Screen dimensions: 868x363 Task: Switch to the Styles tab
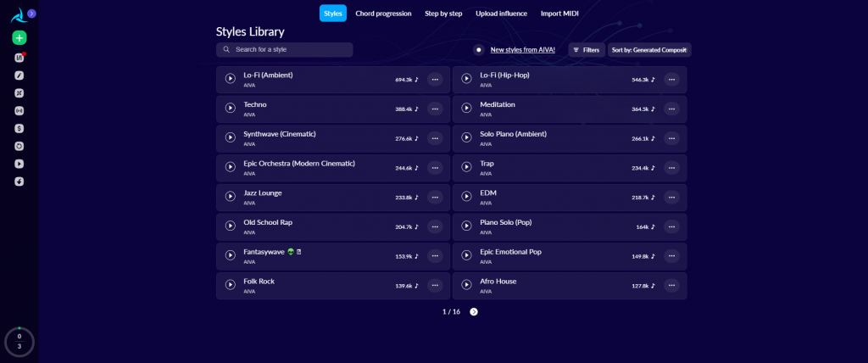tap(332, 14)
